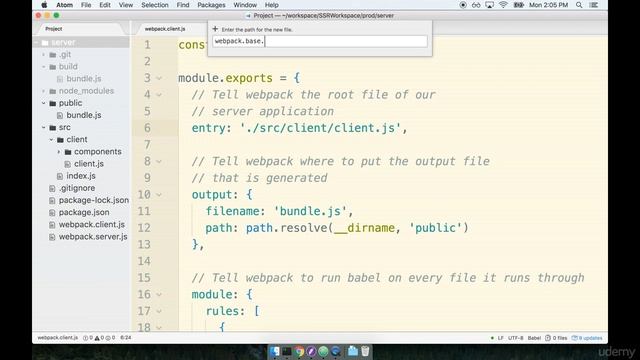Open Terminal from the dock
This screenshot has height=360, width=640.
pyautogui.click(x=287, y=351)
